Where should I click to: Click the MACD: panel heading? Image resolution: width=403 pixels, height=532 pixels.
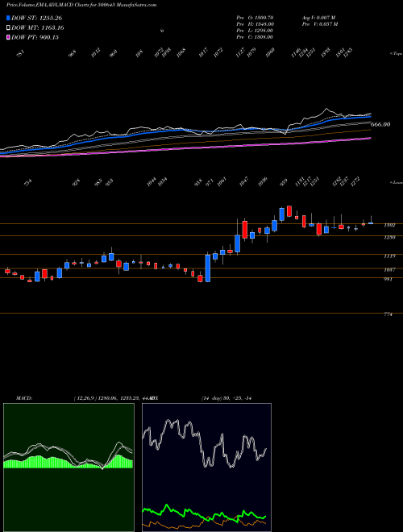pyautogui.click(x=24, y=398)
